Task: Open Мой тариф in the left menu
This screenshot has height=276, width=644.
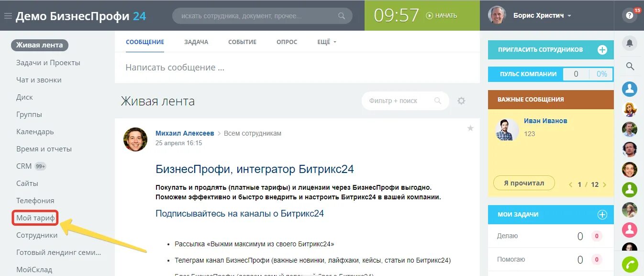Action: [x=35, y=218]
